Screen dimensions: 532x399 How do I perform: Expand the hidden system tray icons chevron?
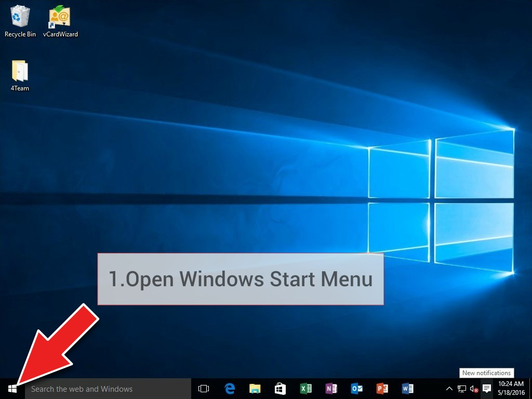(x=449, y=389)
